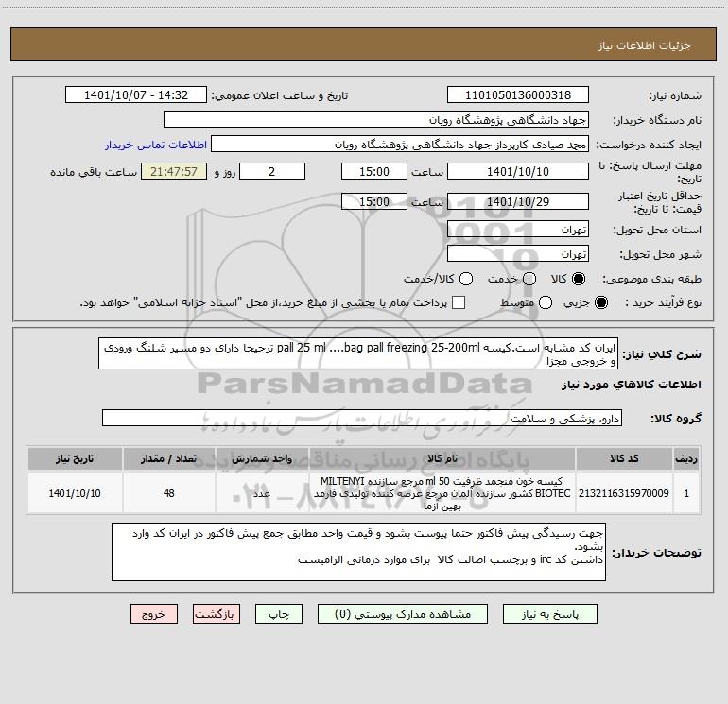Click the تعداد / مقدار column header
The height and width of the screenshot is (704, 728).
click(168, 459)
